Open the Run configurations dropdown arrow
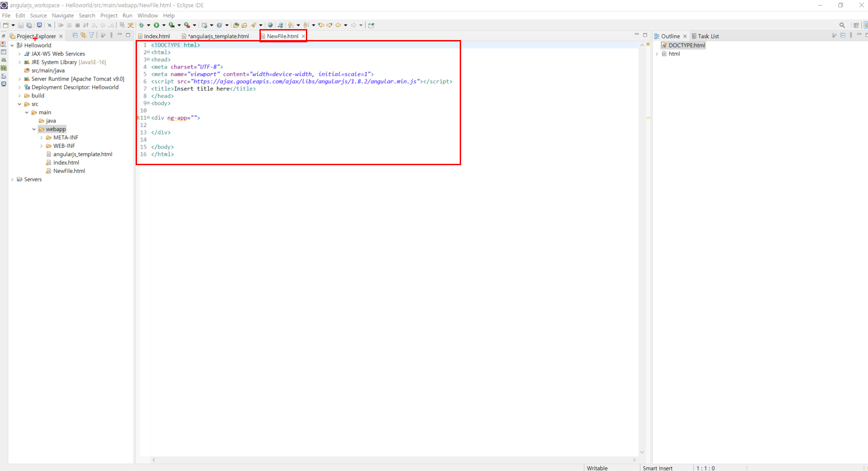This screenshot has width=868, height=471. (x=164, y=25)
